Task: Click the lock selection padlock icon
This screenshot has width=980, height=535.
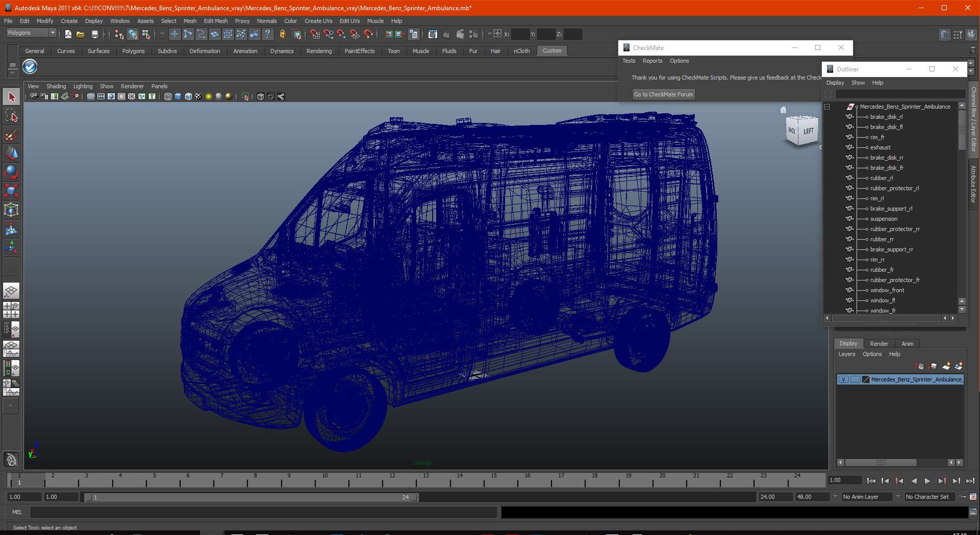Action: point(282,34)
